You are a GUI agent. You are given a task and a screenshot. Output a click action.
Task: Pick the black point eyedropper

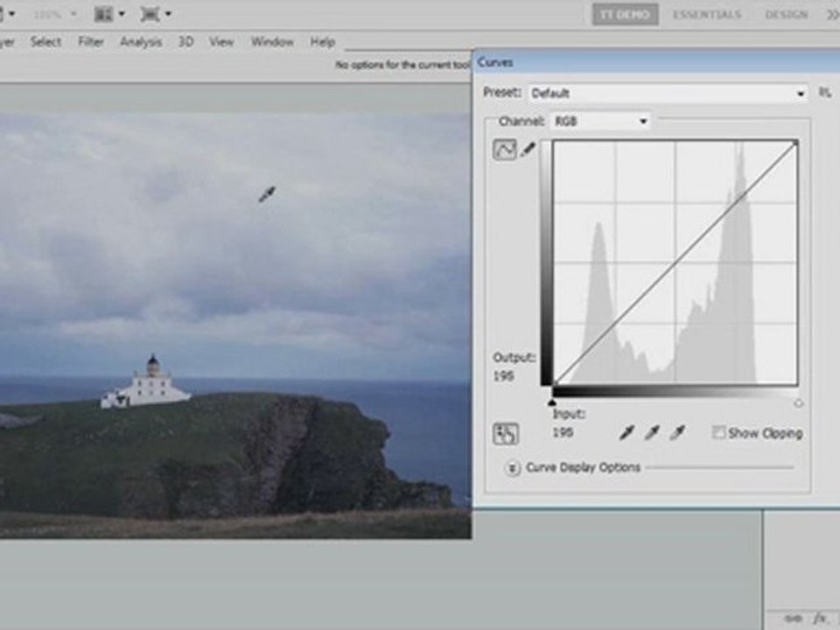click(626, 432)
